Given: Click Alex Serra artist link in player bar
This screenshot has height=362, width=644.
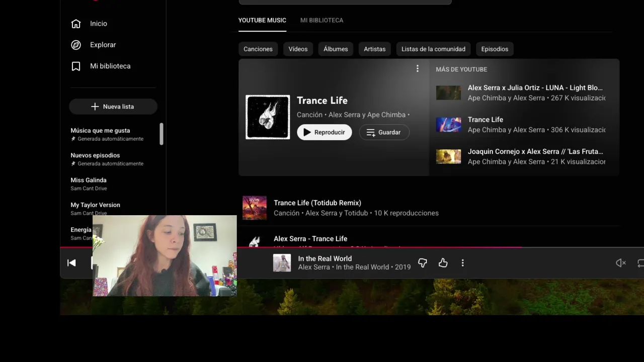Looking at the screenshot, I should pos(314,267).
